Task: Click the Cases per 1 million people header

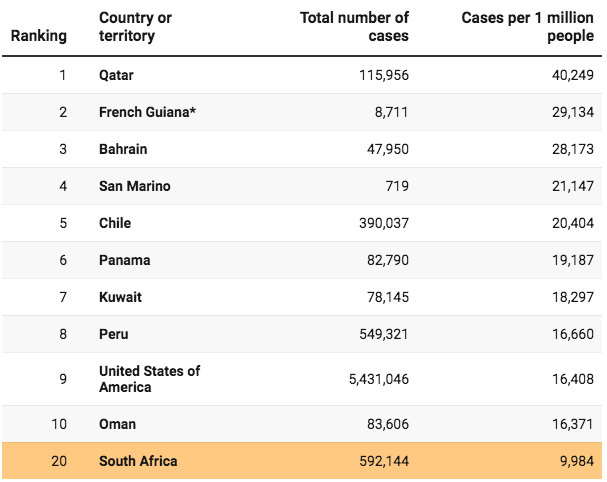Action: [527, 27]
